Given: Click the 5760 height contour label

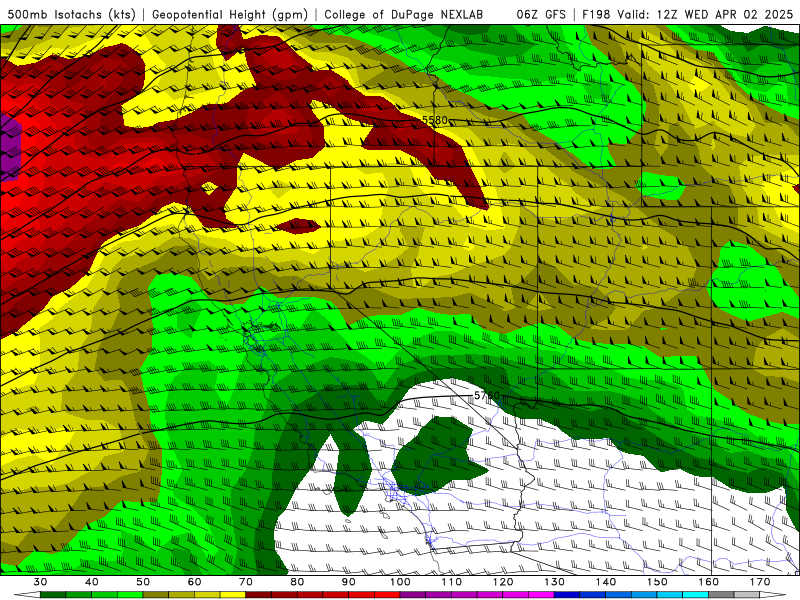Looking at the screenshot, I should coord(487,395).
